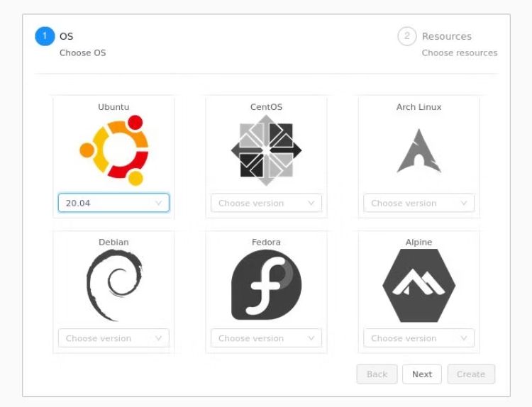The height and width of the screenshot is (407, 532).
Task: Click the Fedora card title
Action: tap(266, 242)
